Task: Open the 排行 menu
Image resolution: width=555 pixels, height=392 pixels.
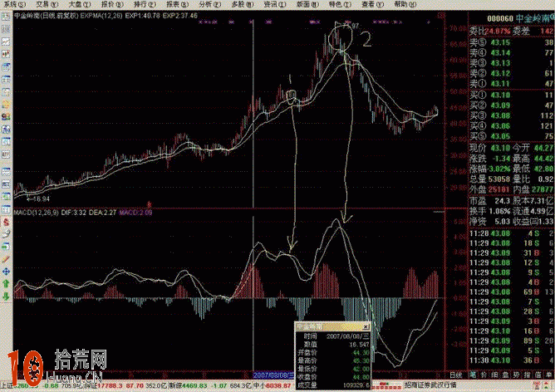Action: pyautogui.click(x=145, y=4)
